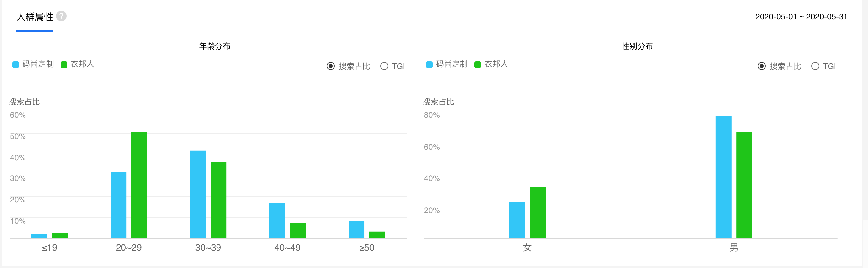Click the 衣邦人 legend label in gender chart
The width and height of the screenshot is (868, 268).
496,64
